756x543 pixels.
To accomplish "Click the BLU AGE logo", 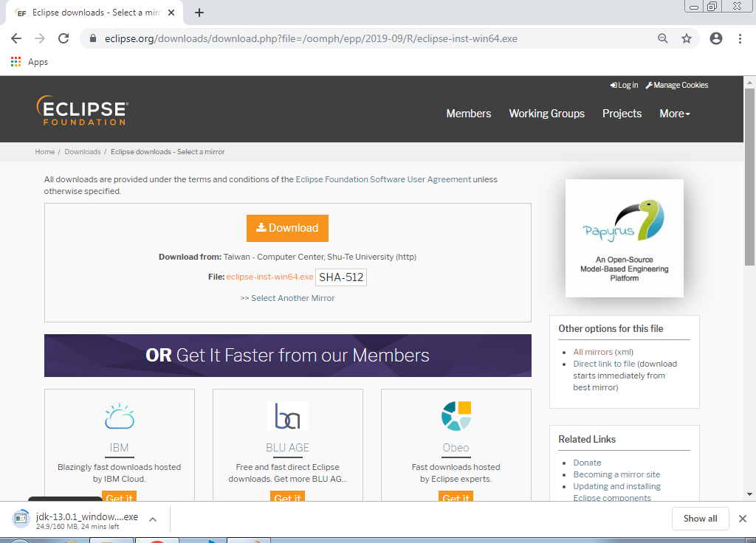I will [x=287, y=416].
